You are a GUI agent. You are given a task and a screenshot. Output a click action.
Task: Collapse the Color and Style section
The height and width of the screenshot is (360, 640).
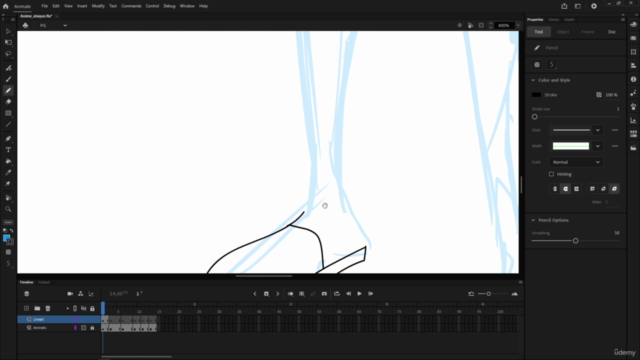point(533,80)
